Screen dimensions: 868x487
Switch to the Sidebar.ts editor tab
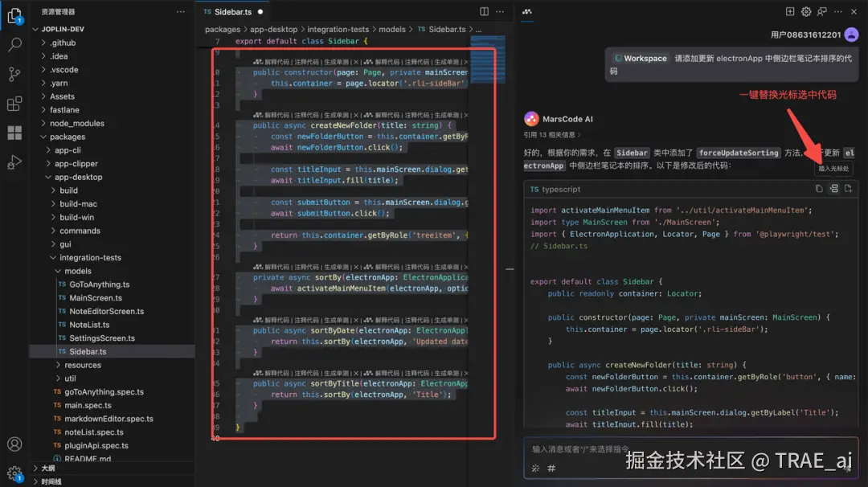[233, 11]
